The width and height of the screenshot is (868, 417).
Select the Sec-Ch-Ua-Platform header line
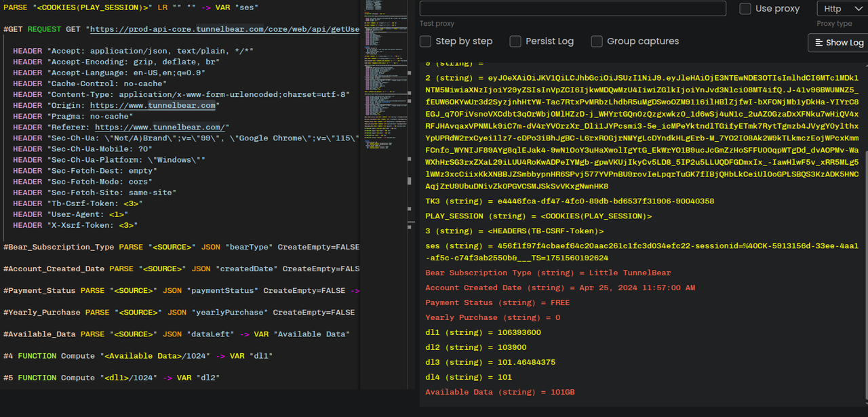(x=109, y=159)
